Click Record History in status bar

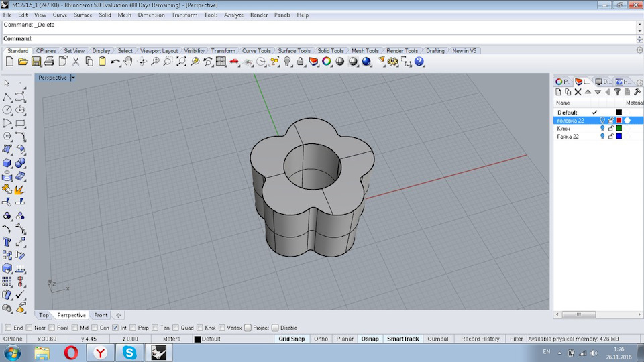point(480,339)
